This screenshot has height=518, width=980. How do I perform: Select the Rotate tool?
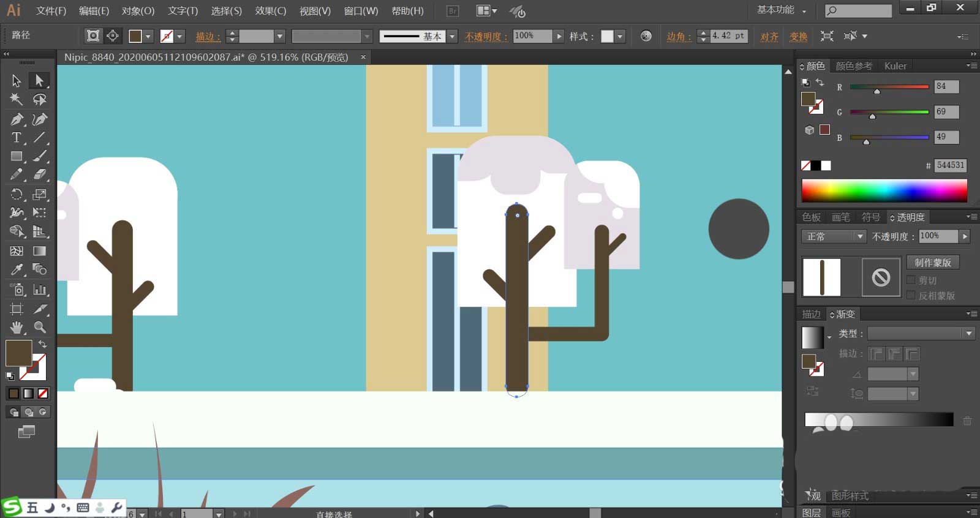point(17,195)
